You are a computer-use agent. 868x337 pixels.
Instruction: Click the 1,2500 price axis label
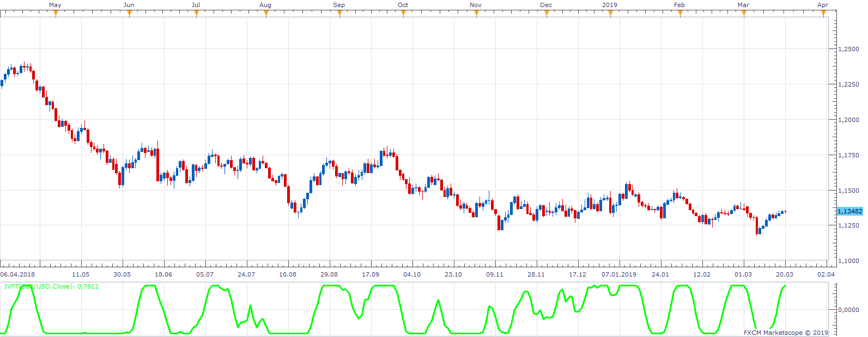pyautogui.click(x=848, y=49)
